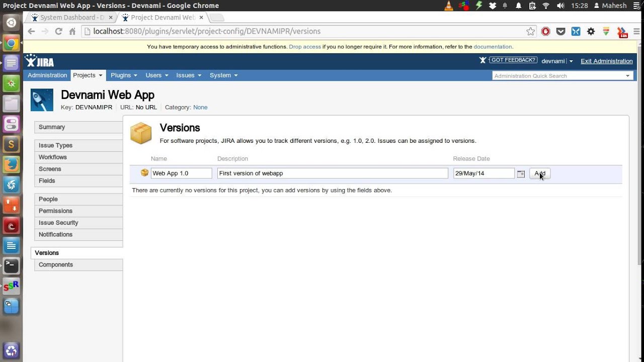This screenshot has height=362, width=644.
Task: Expand the Plugins dropdown menu
Action: coord(124,75)
